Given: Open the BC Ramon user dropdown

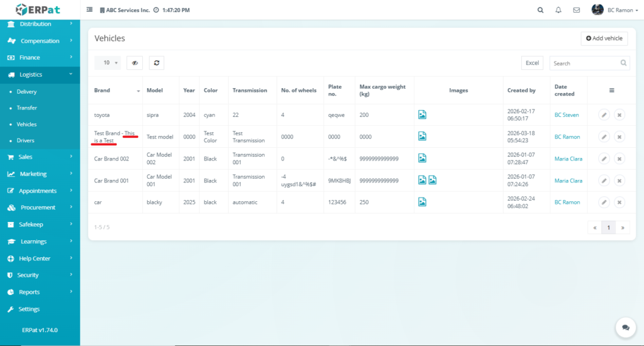Looking at the screenshot, I should coord(609,10).
